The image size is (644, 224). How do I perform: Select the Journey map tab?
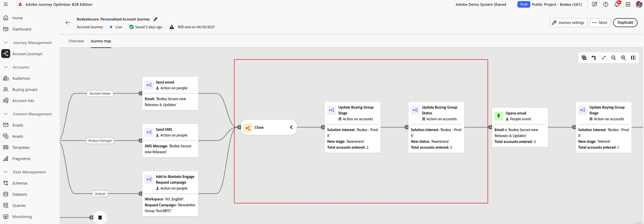pyautogui.click(x=101, y=41)
